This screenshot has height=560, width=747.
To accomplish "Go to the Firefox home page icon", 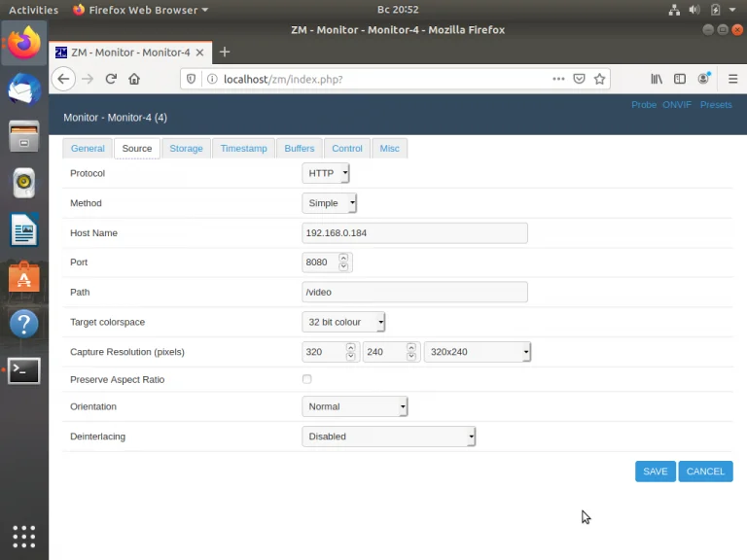I will [x=134, y=79].
